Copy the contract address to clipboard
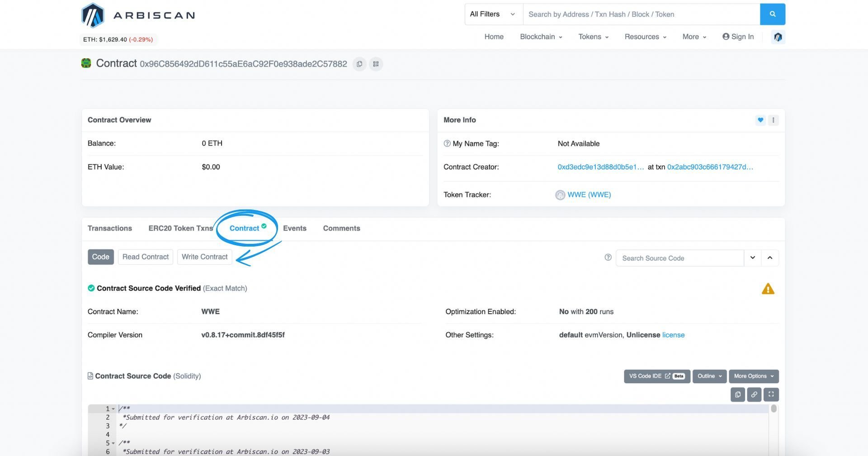The width and height of the screenshot is (868, 456). [359, 64]
